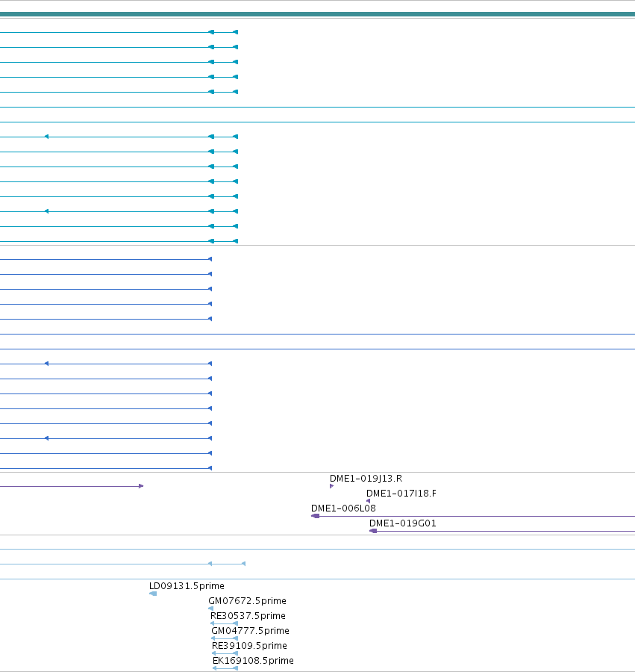The height and width of the screenshot is (672, 635).
Task: Select the thick teal gene bar at top
Action: (317, 14)
